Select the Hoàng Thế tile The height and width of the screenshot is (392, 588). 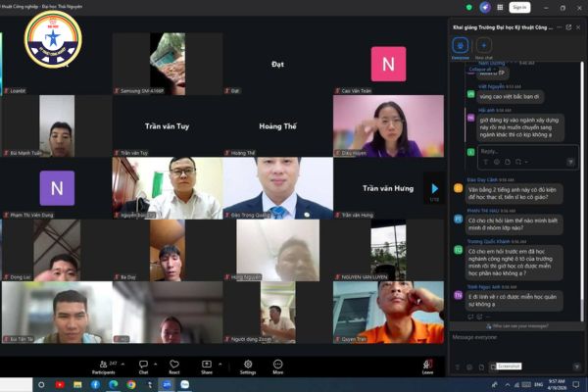click(278, 126)
